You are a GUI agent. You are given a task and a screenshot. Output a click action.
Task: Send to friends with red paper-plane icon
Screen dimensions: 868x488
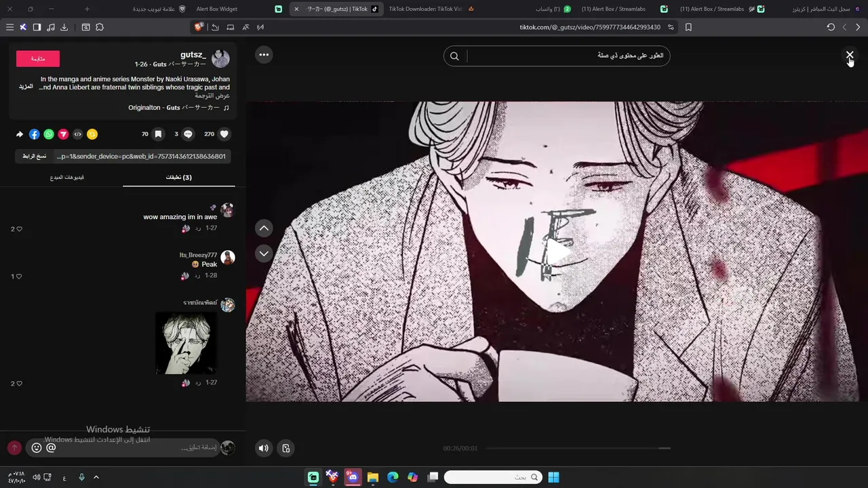click(63, 134)
